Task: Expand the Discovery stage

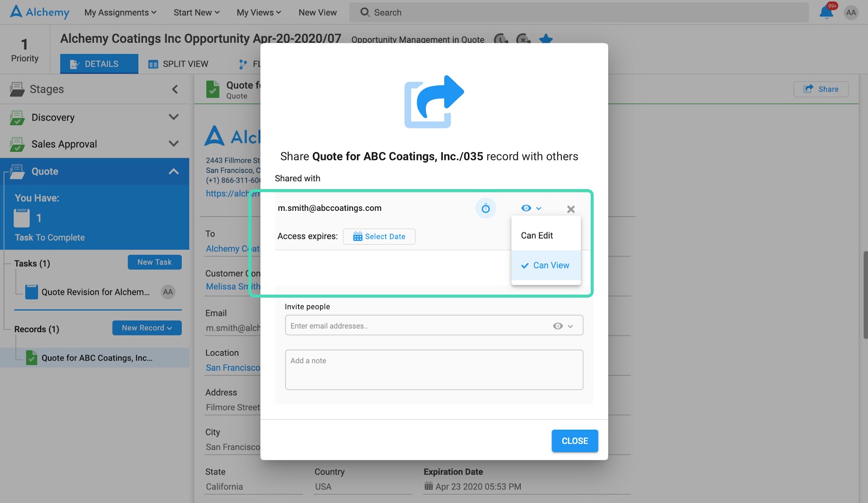Action: 174,117
